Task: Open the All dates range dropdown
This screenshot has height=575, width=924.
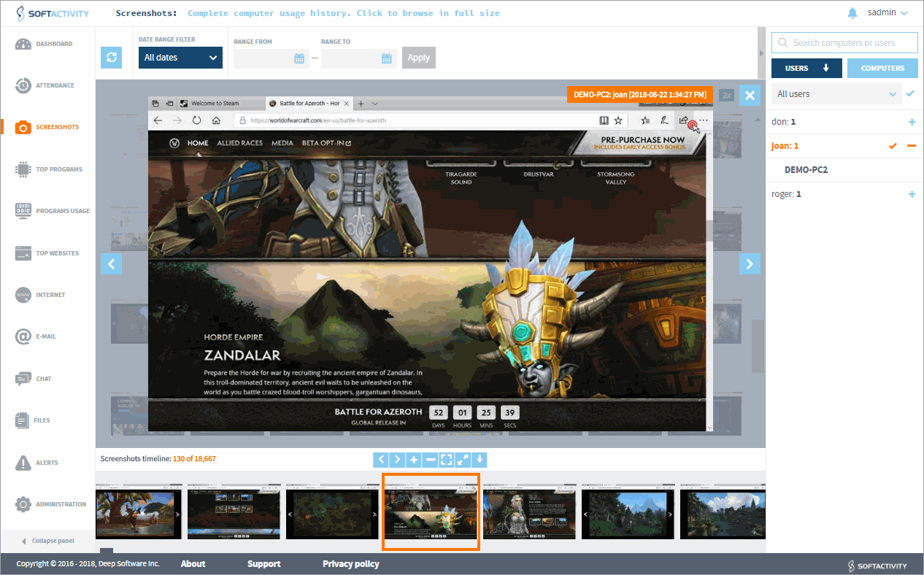Action: pyautogui.click(x=180, y=58)
